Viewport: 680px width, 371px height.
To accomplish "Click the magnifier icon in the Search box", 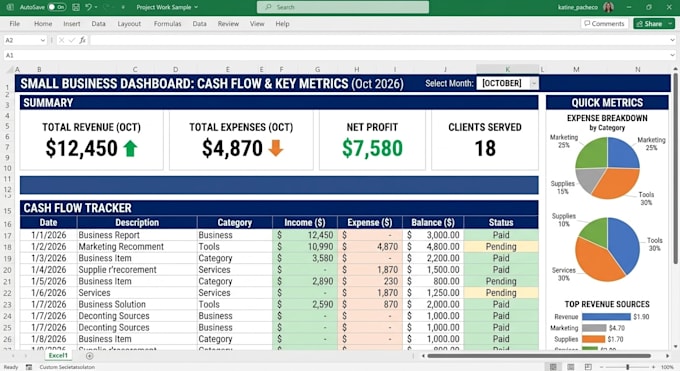I will (268, 7).
